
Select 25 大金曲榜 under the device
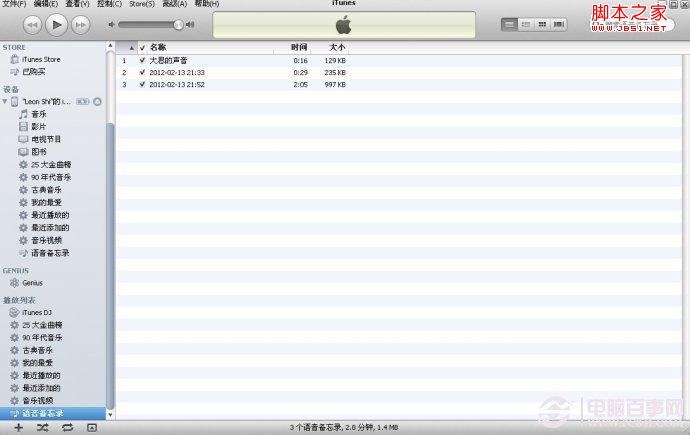tap(51, 164)
